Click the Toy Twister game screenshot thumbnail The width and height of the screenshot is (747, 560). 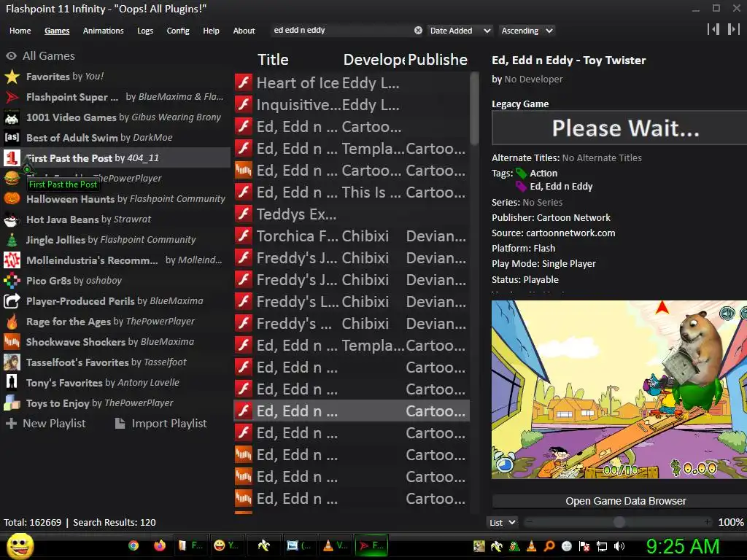pyautogui.click(x=619, y=389)
